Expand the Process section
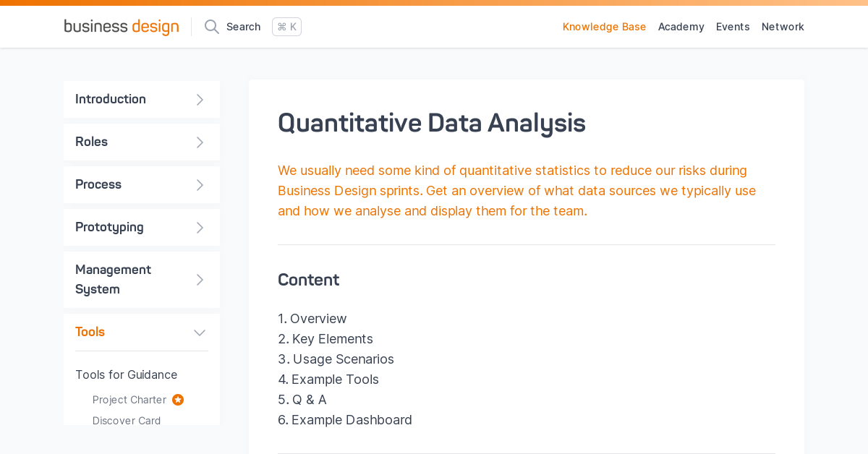This screenshot has height=454, width=868. (200, 184)
